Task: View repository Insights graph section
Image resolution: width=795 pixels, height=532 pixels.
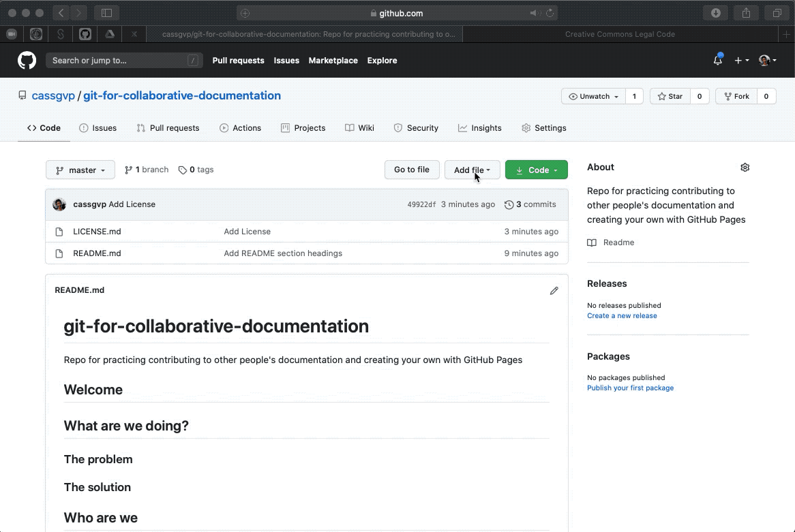Action: pyautogui.click(x=480, y=127)
